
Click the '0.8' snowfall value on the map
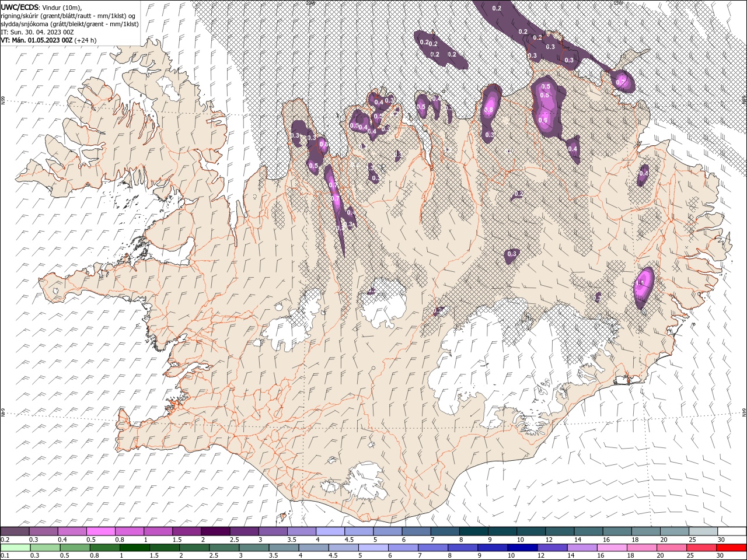pos(489,110)
